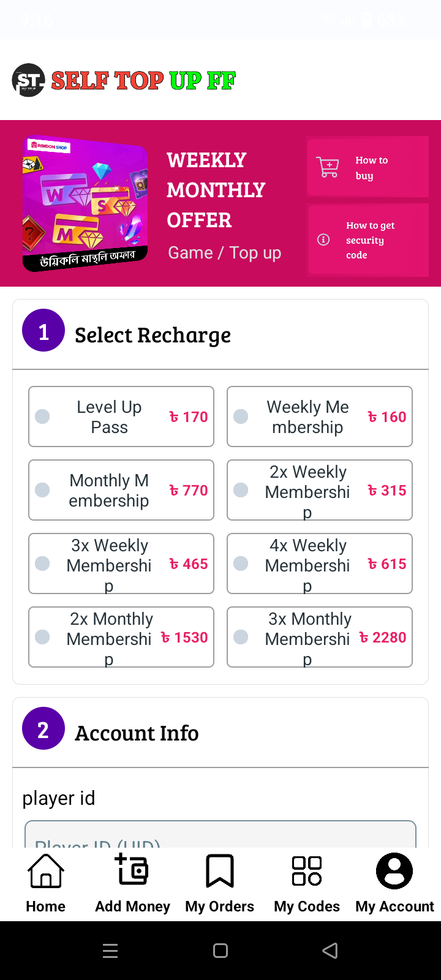Tap the Self Top Up FF logo
This screenshot has width=441, height=980.
coord(124,80)
